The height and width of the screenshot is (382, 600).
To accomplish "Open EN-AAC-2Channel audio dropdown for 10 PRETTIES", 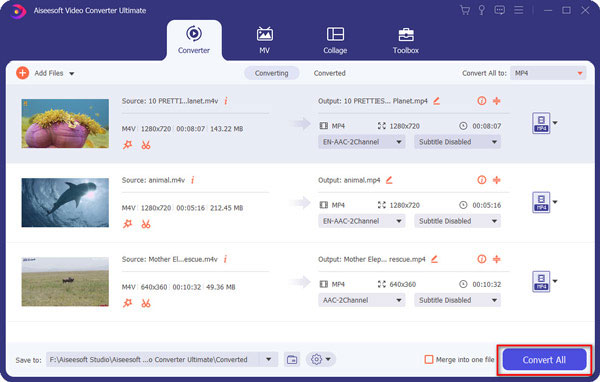I will coord(361,142).
